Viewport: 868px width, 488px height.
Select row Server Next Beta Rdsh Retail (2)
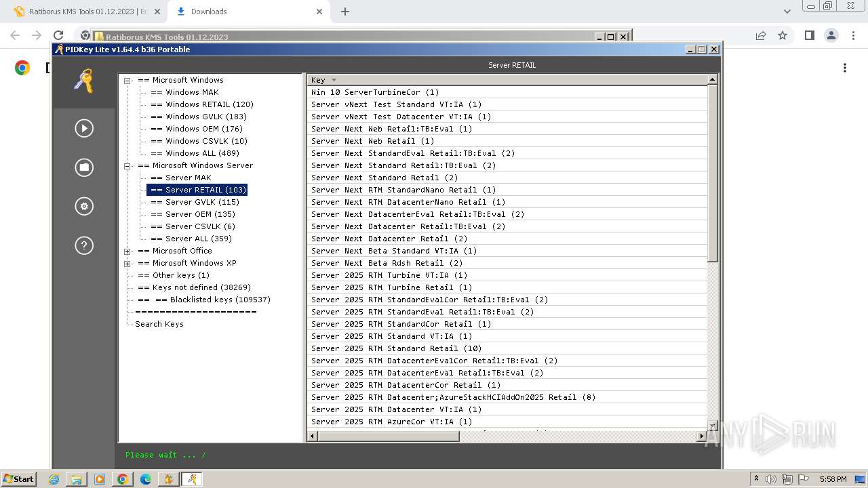[x=507, y=263]
